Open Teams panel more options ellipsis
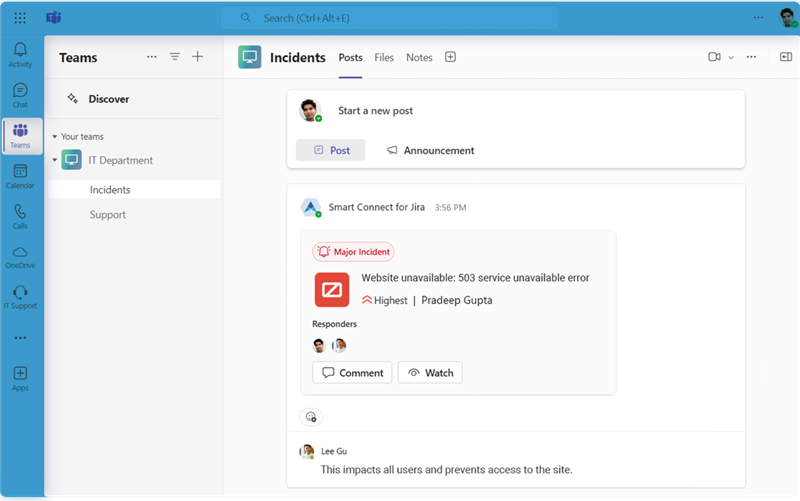The width and height of the screenshot is (800, 501). 152,57
